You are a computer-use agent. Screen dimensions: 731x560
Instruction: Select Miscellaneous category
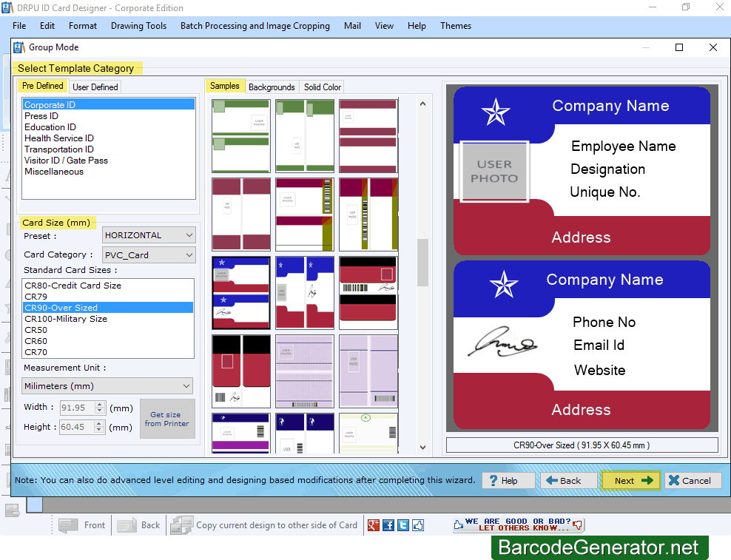[108, 172]
